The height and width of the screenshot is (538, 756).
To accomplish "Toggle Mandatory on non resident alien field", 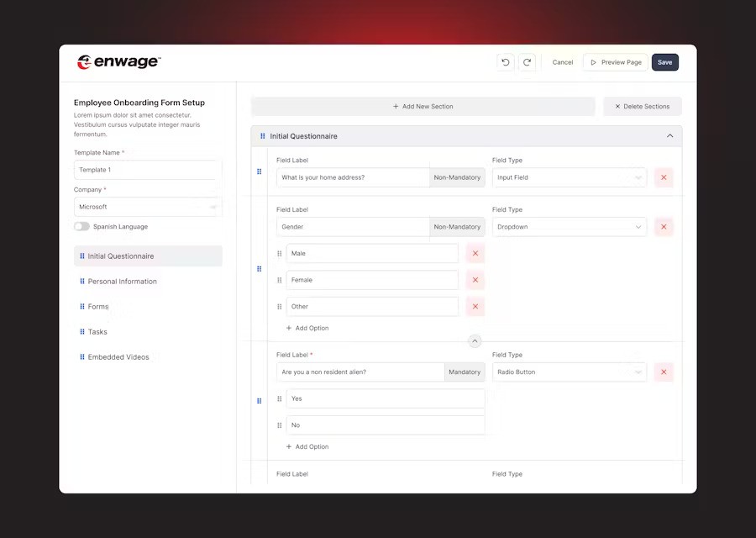I will [464, 372].
